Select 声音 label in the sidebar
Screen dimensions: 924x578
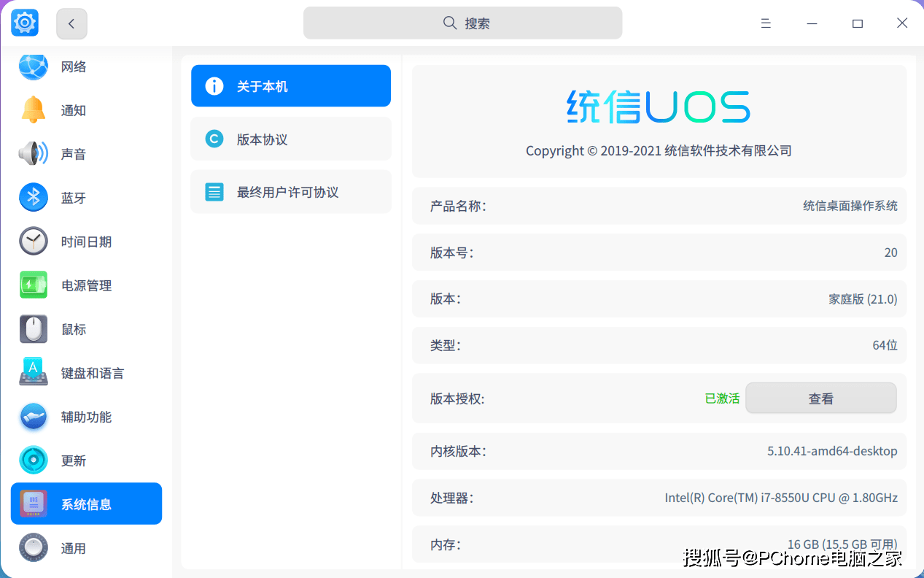click(x=74, y=154)
